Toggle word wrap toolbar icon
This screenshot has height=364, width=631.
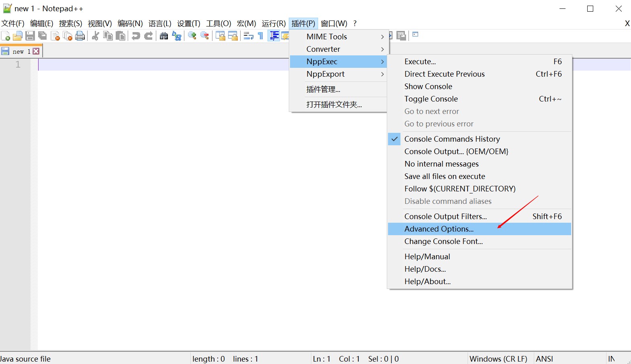point(248,36)
